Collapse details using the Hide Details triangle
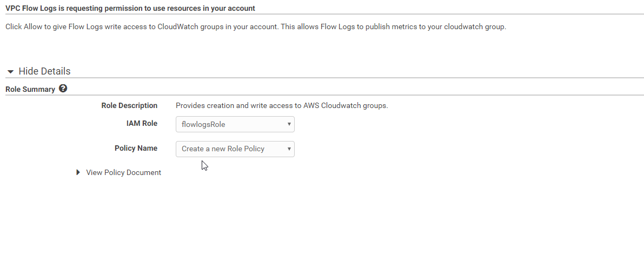 click(10, 72)
